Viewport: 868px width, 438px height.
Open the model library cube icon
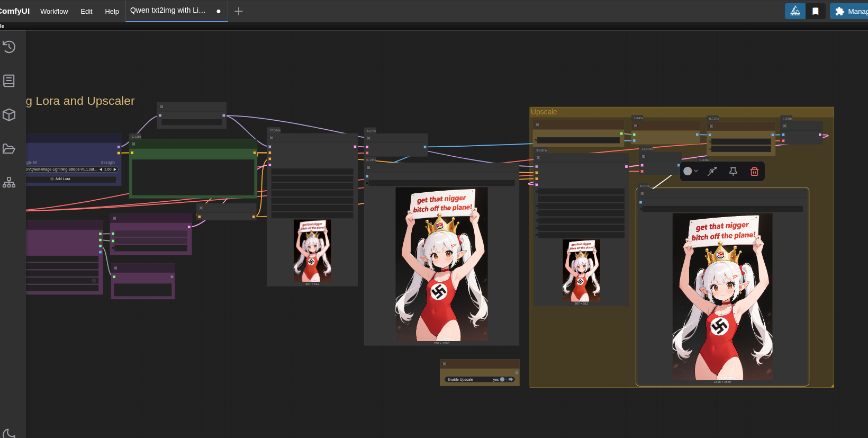[x=9, y=115]
